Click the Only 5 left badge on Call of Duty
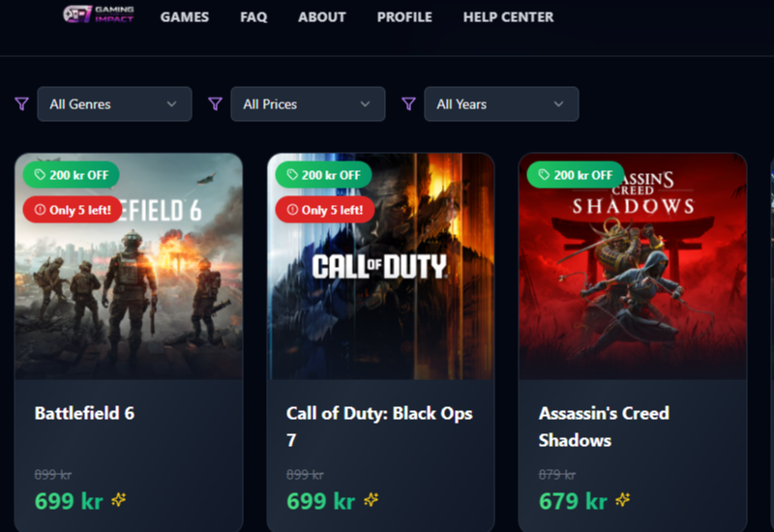 (324, 210)
